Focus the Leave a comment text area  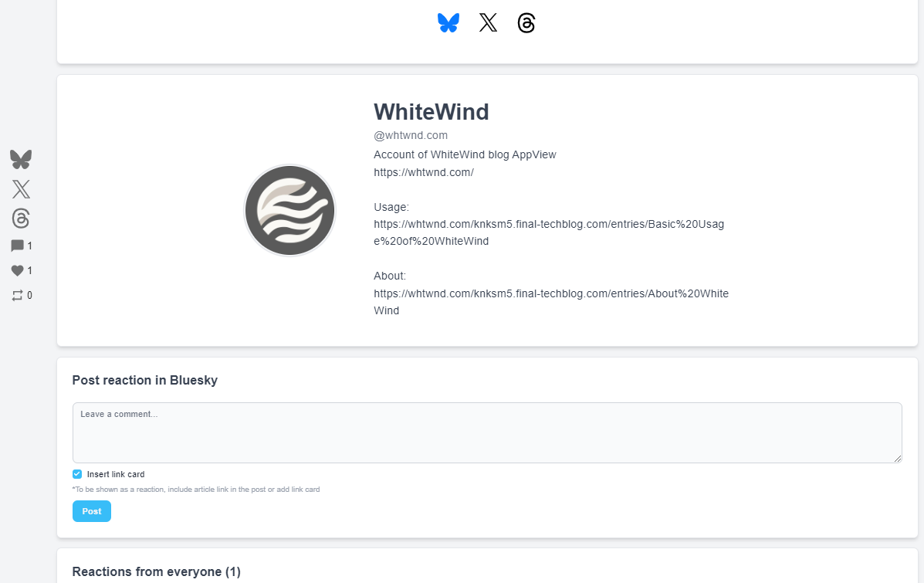(486, 432)
